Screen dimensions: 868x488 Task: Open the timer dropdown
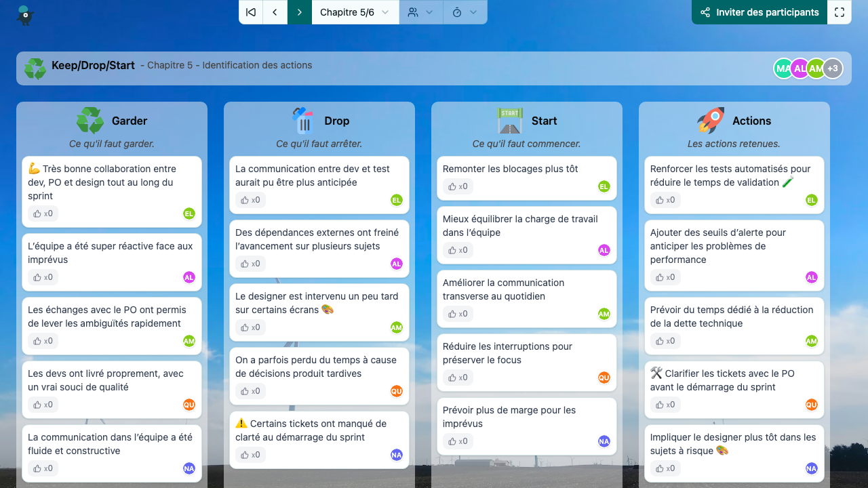(465, 12)
